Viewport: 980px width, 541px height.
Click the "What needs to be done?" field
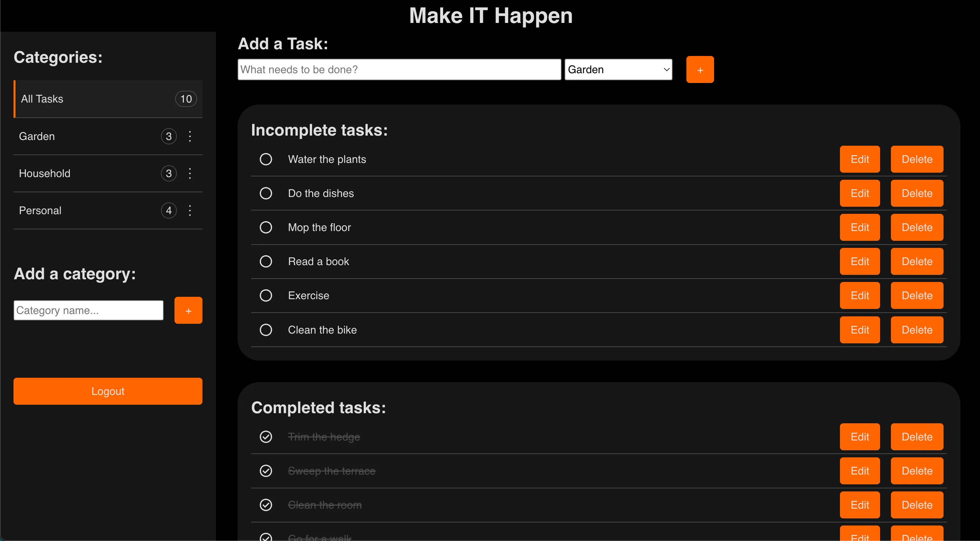[399, 69]
